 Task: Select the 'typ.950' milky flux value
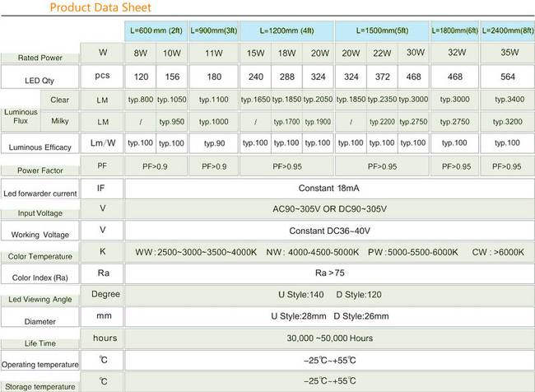pos(172,122)
